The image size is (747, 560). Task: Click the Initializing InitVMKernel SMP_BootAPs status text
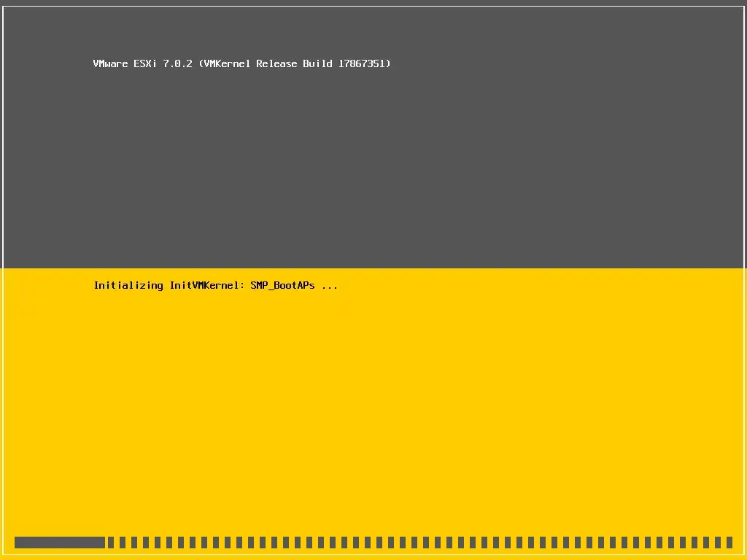click(215, 286)
